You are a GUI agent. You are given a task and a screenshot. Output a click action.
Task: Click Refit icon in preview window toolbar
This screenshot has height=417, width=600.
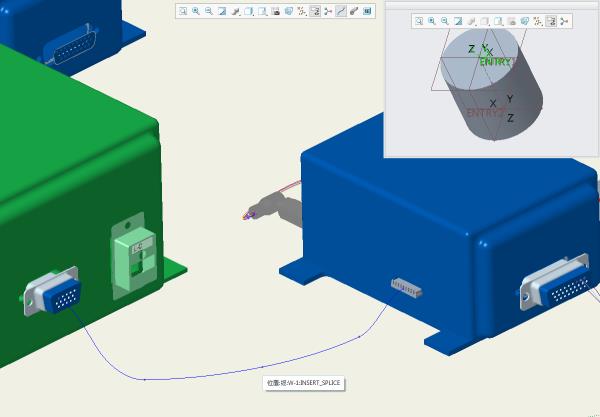(419, 21)
